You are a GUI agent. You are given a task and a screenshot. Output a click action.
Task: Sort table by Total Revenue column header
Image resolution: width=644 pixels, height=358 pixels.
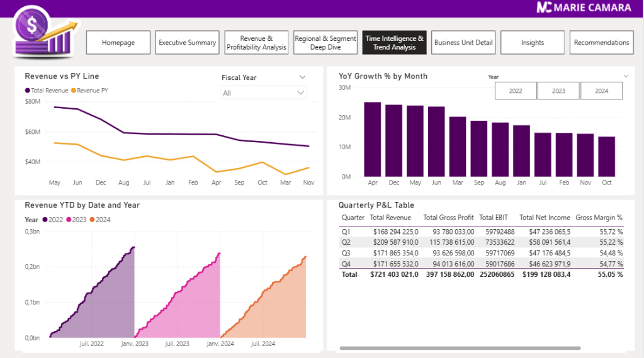coord(390,218)
